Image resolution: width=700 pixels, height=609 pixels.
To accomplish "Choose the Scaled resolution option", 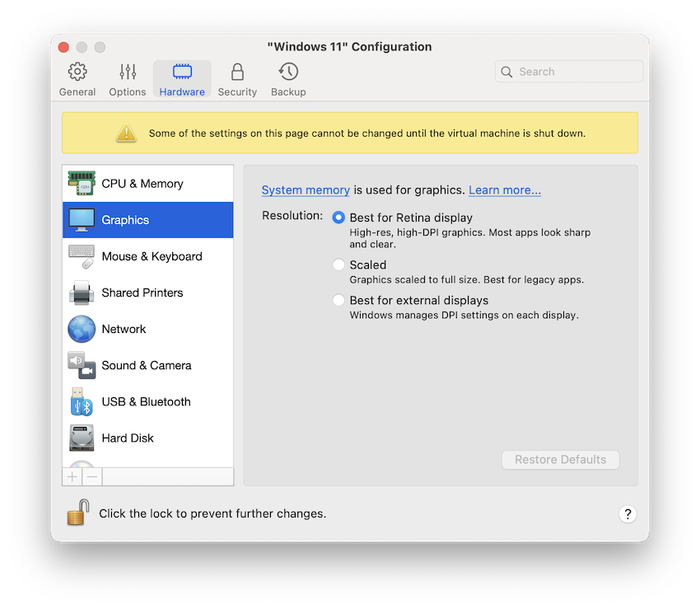I will coord(338,265).
